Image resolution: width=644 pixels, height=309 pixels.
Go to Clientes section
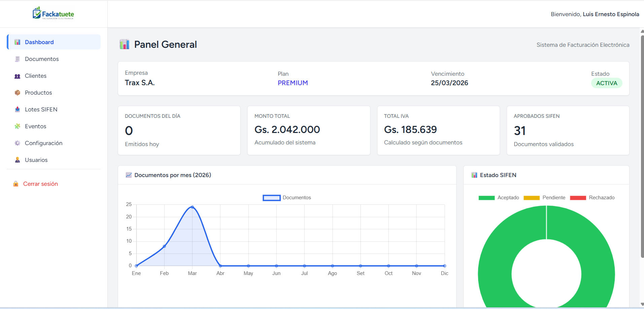click(36, 76)
